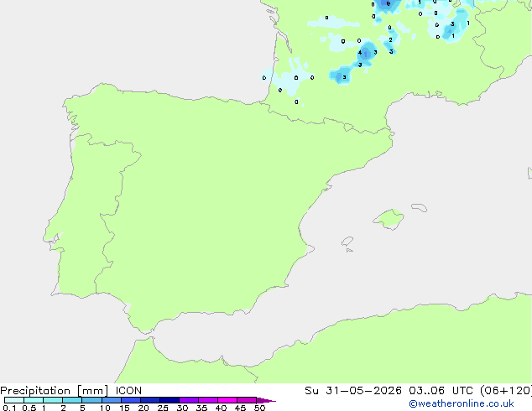Click the '0.1' legend scale label
Image resolution: width=532 pixels, height=411 pixels.
pos(9,408)
